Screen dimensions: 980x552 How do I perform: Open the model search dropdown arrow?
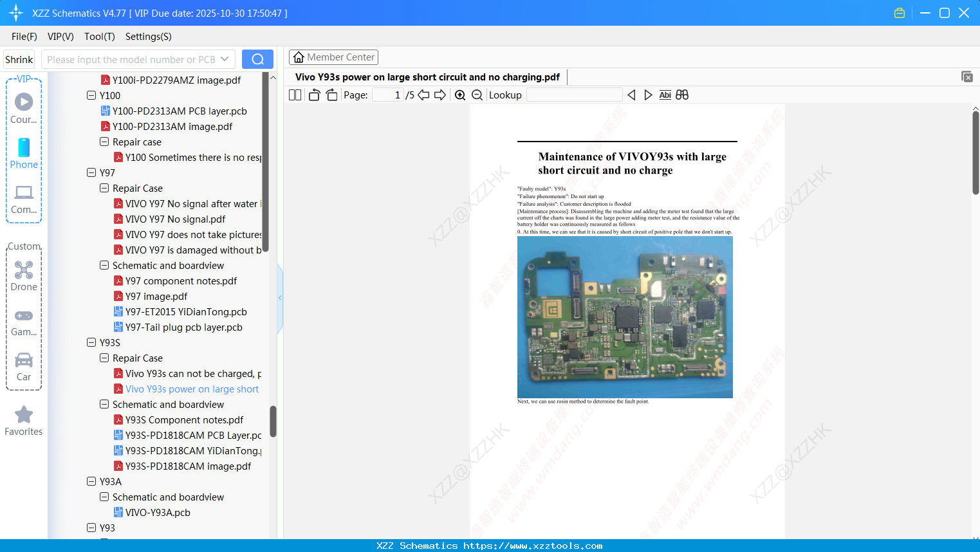225,59
